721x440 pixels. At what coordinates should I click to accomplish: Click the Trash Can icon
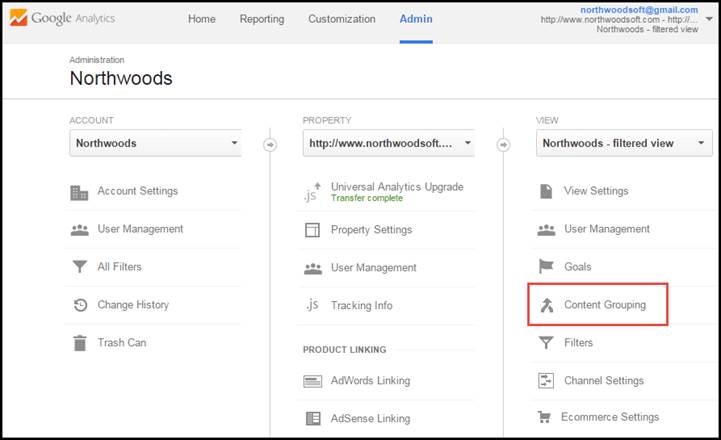pyautogui.click(x=80, y=343)
